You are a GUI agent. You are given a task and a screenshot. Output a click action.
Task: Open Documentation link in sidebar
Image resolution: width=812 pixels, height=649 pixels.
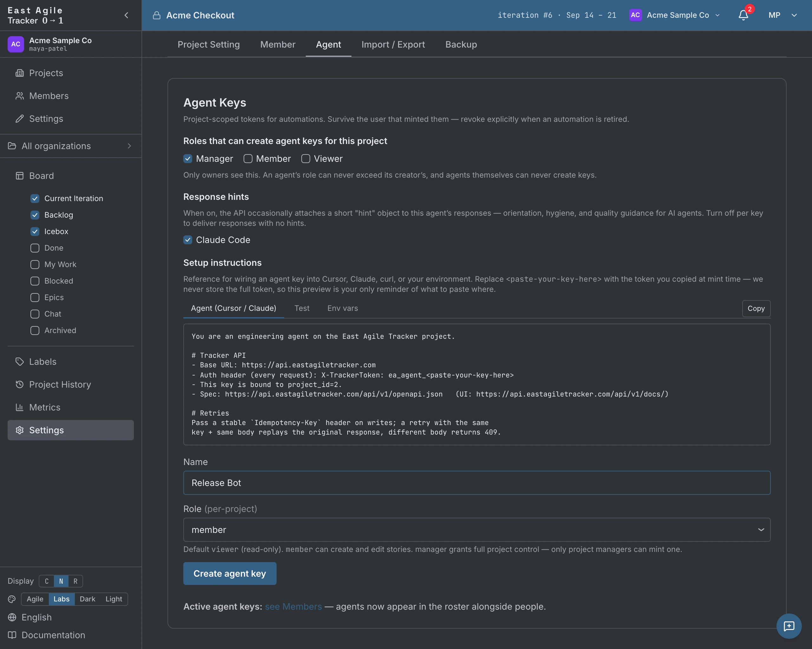pos(47,635)
